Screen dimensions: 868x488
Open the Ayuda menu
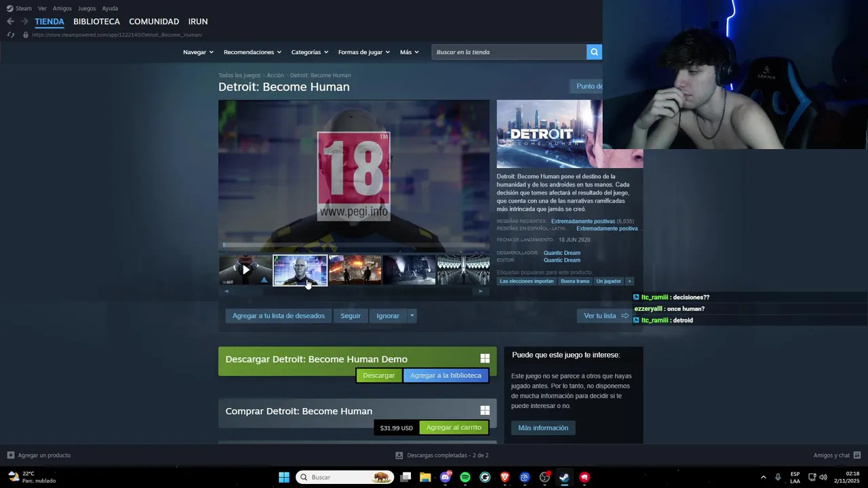pyautogui.click(x=110, y=8)
